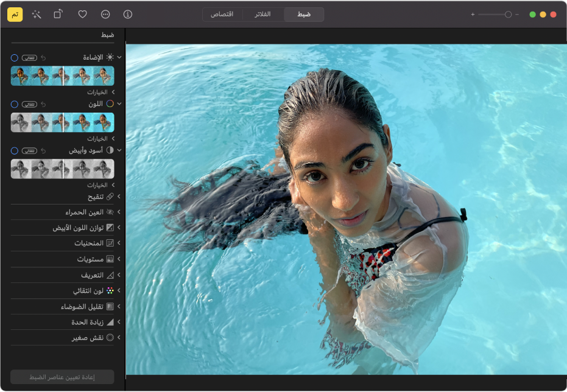
Task: Open the more options ellipsis menu
Action: point(105,14)
